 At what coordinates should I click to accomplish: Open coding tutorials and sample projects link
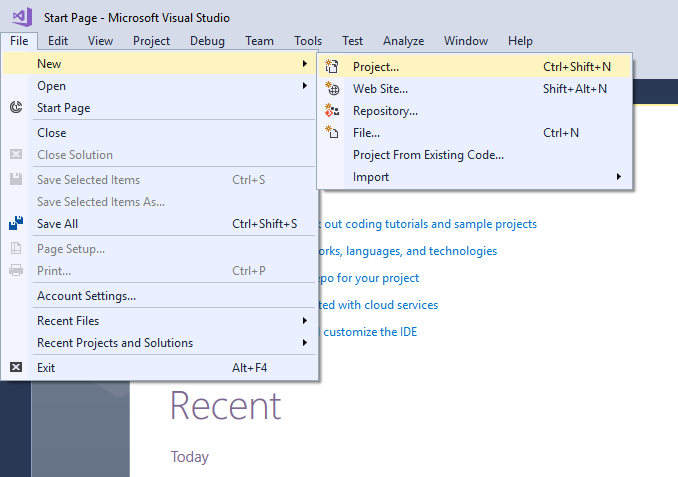428,224
